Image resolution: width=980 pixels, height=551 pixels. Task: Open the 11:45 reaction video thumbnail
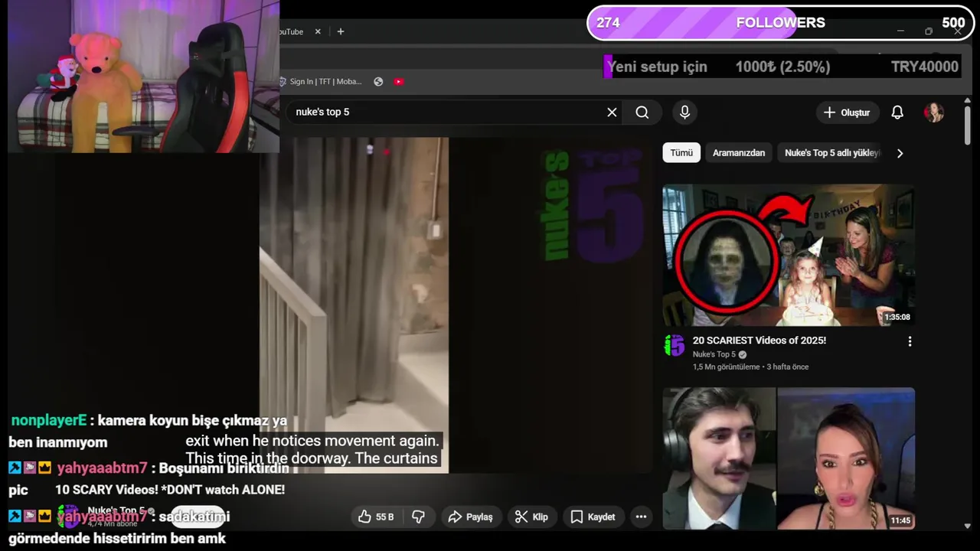coord(789,458)
